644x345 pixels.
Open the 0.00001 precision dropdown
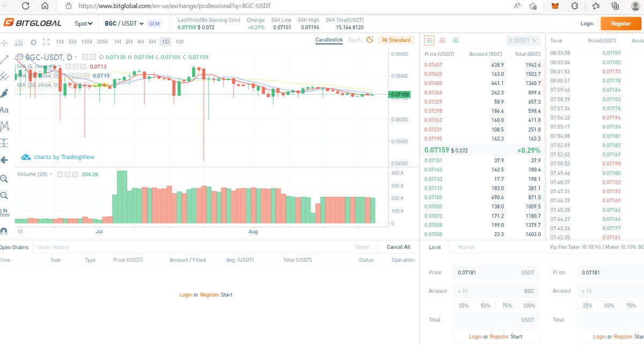[x=522, y=40]
